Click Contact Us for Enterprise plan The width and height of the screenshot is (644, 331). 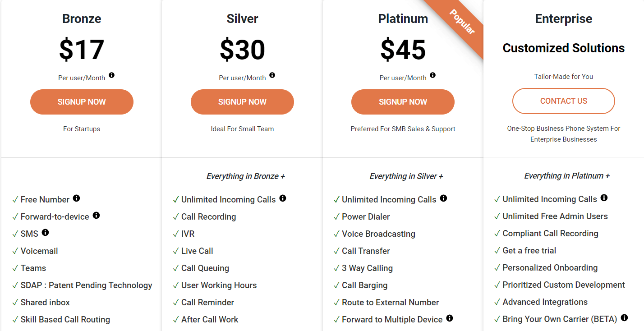point(564,101)
